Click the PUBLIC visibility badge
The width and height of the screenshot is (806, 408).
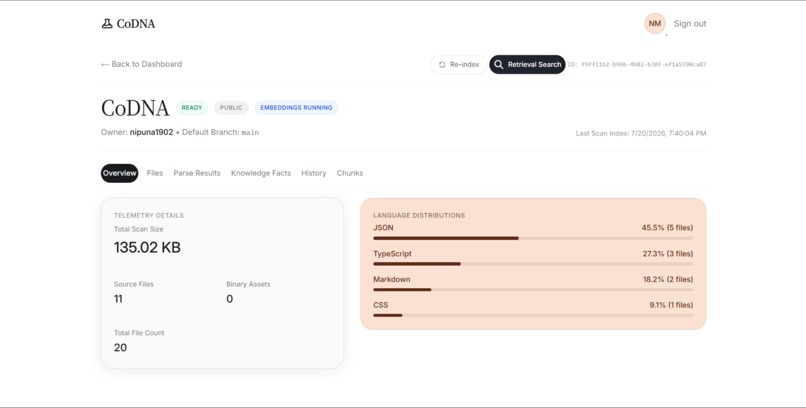tap(231, 108)
